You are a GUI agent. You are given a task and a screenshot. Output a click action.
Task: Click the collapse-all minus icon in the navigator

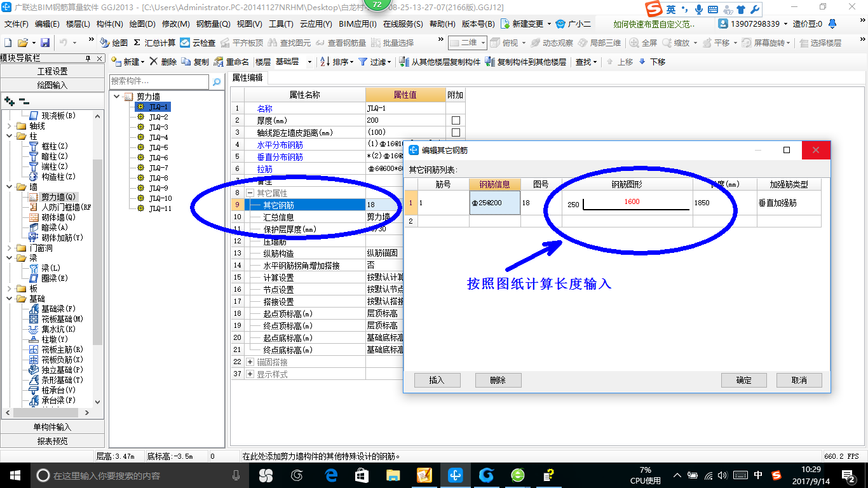(x=24, y=101)
